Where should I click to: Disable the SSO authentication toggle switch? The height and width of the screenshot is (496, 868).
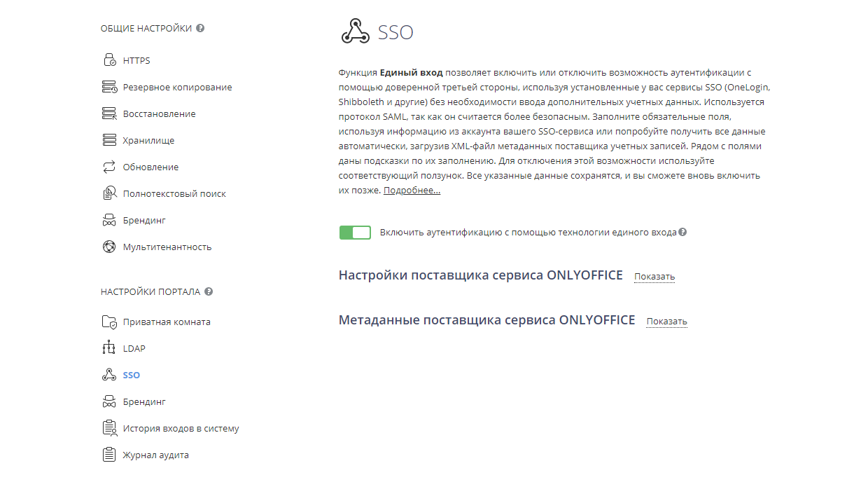pyautogui.click(x=355, y=233)
